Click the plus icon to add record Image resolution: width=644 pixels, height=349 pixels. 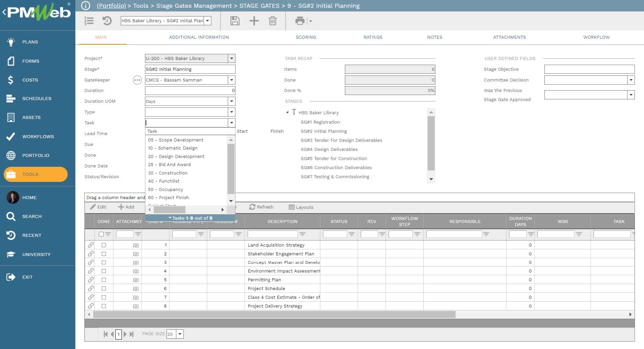(254, 21)
